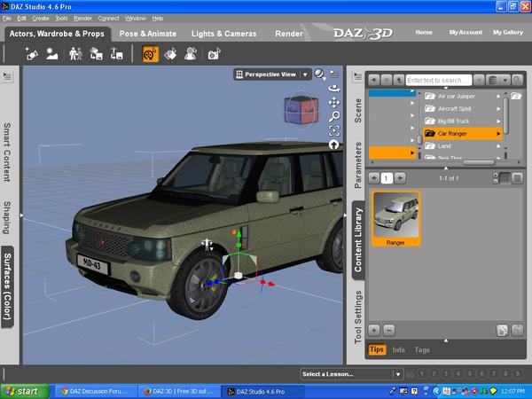This screenshot has height=399, width=532.
Task: Open the left pane options menu icon
Action: pyautogui.click(x=7, y=76)
